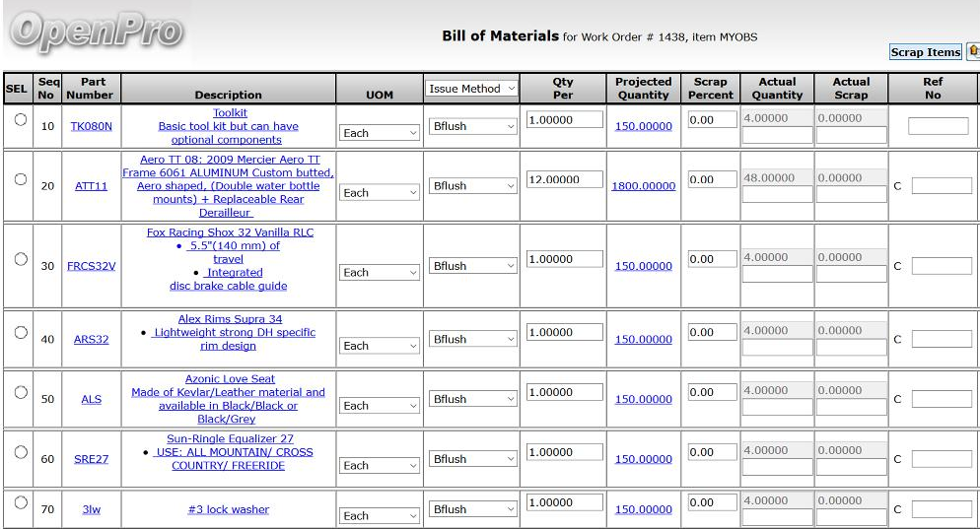Image resolution: width=980 pixels, height=529 pixels.
Task: Click the Toolkit description link
Action: tap(230, 113)
